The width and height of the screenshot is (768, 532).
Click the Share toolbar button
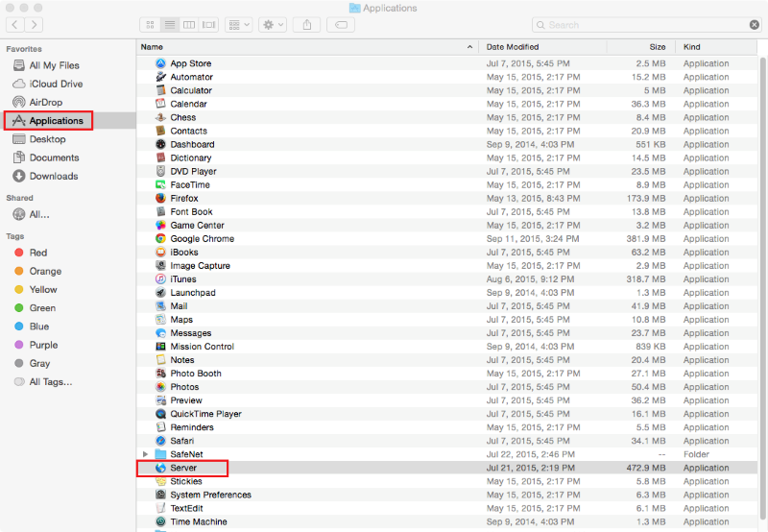click(x=306, y=25)
